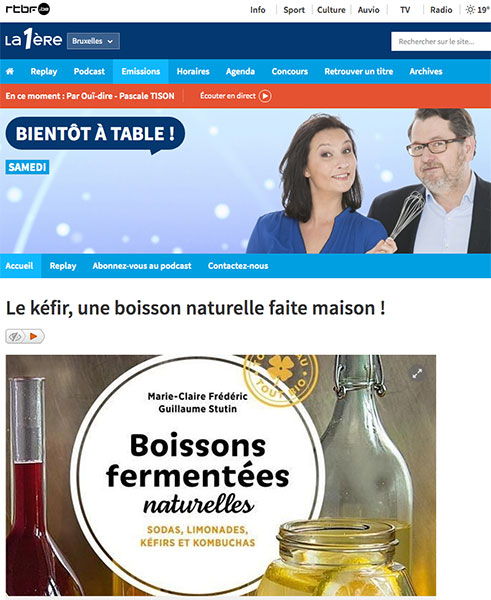The height and width of the screenshot is (600, 491).
Task: Click the RTBF logo
Action: (28, 9)
